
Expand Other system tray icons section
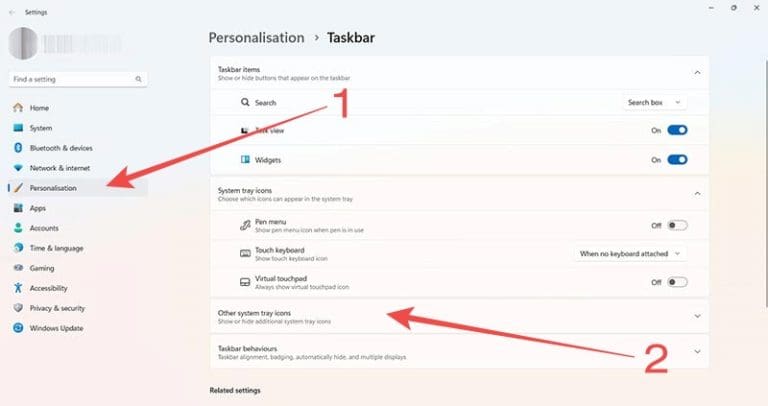[x=697, y=316]
